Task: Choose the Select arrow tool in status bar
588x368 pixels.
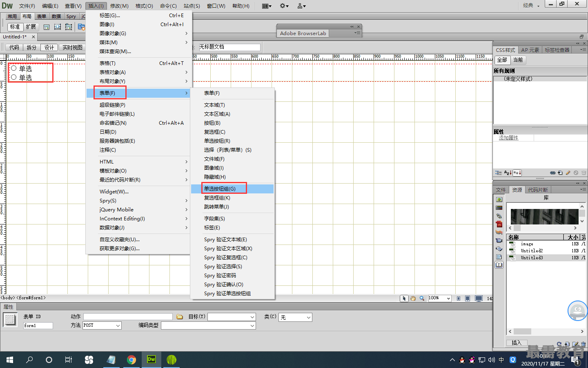Action: point(404,298)
